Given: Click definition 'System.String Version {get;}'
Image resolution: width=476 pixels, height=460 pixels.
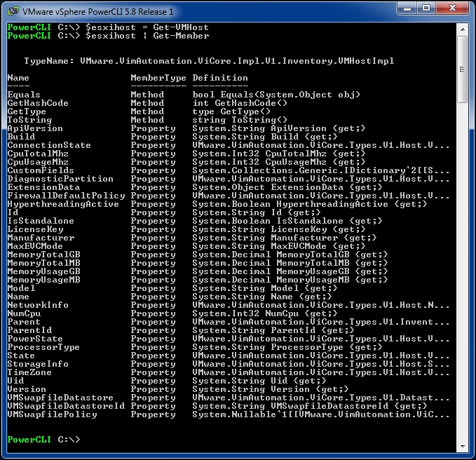Looking at the screenshot, I should tap(271, 389).
